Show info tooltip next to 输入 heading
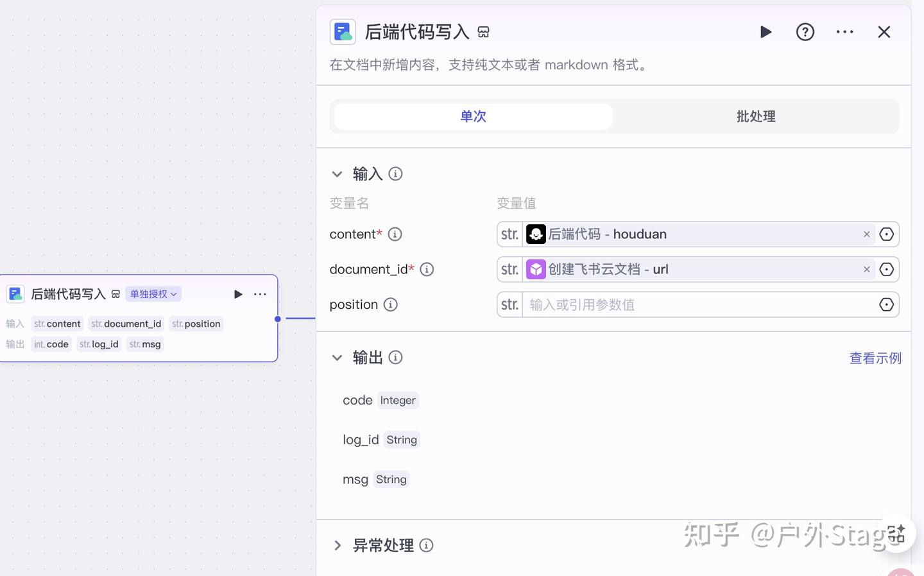This screenshot has height=576, width=924. point(396,174)
